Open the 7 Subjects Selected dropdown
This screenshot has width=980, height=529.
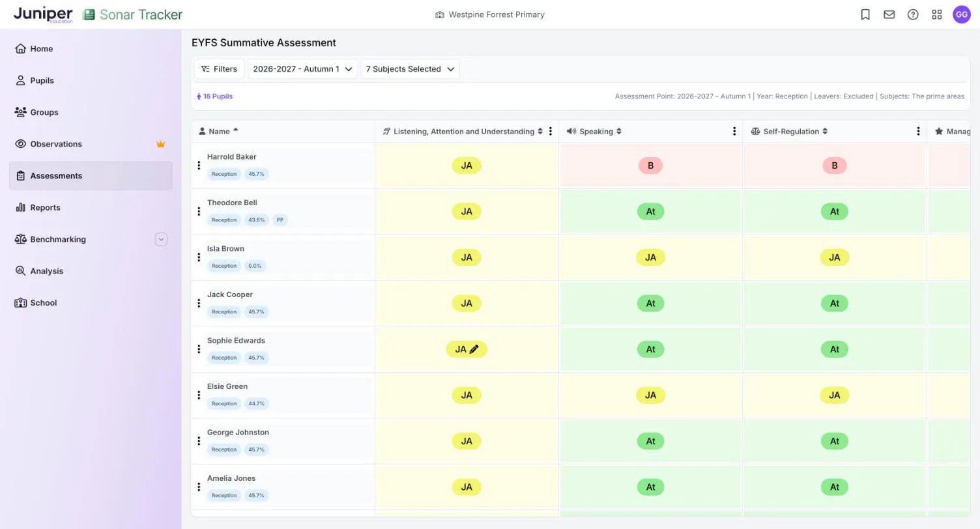411,69
